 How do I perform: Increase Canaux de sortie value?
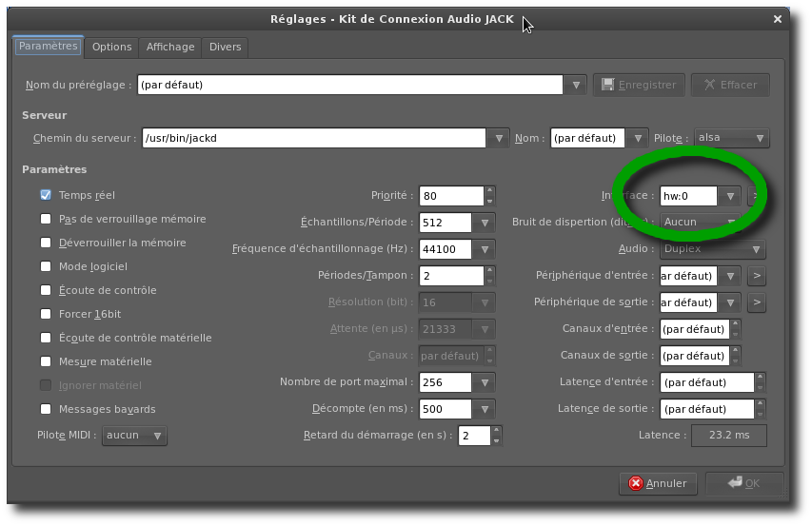(735, 351)
